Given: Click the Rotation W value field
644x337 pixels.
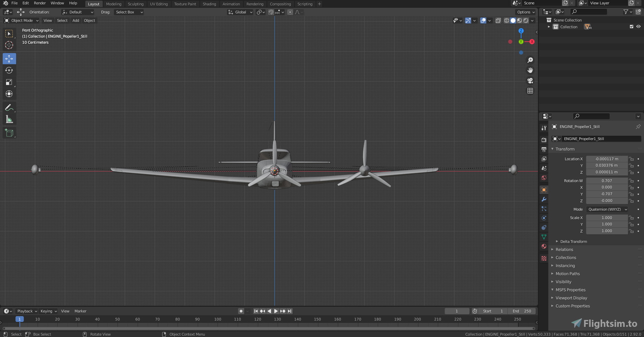Looking at the screenshot, I should coord(607,180).
